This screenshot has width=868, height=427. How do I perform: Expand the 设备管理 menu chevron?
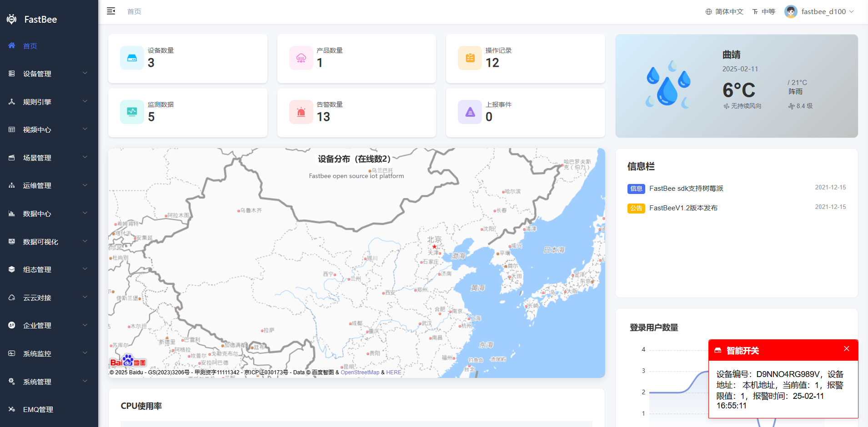(85, 73)
